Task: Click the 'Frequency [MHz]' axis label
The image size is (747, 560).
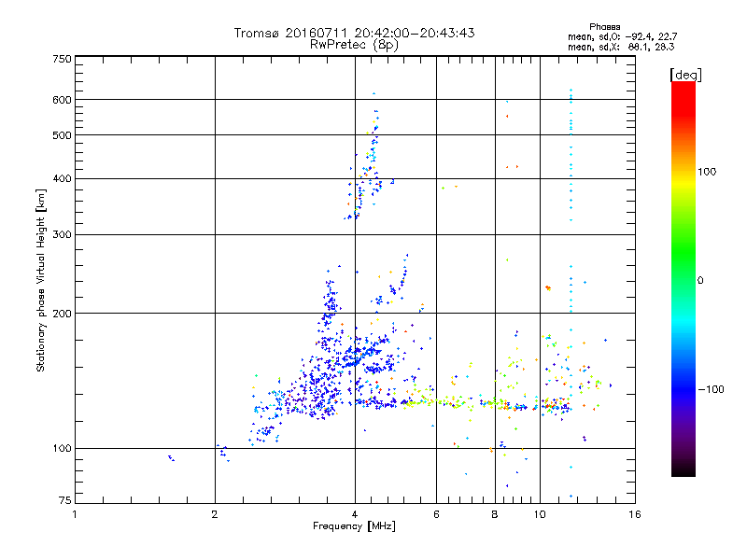Action: coord(354,526)
